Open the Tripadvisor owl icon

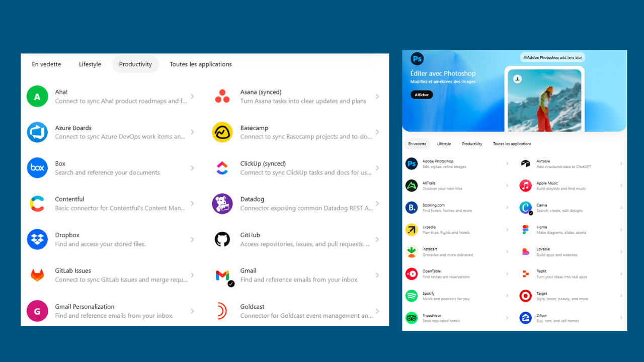412,318
